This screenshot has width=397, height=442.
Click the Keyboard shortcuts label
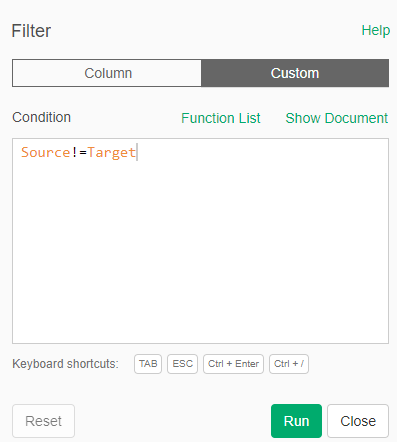(65, 364)
